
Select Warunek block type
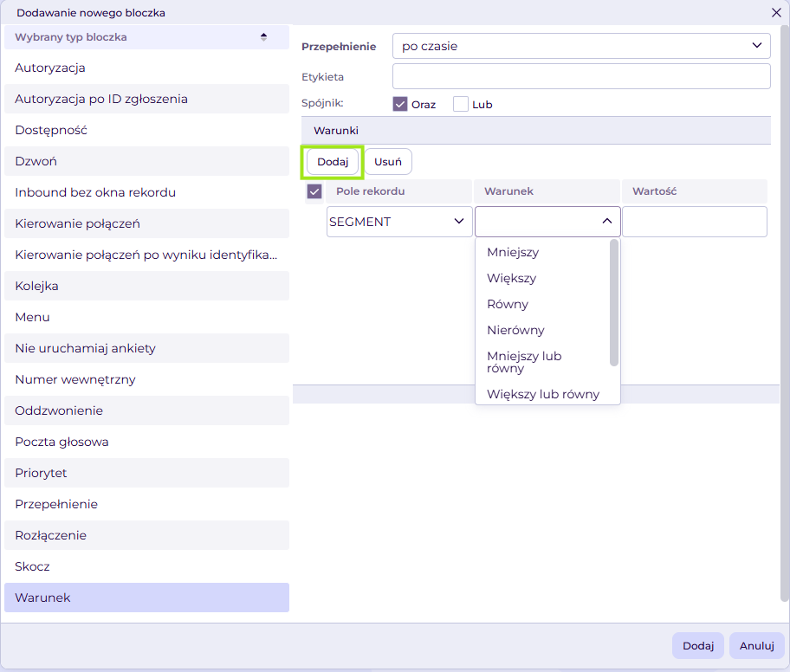click(146, 598)
